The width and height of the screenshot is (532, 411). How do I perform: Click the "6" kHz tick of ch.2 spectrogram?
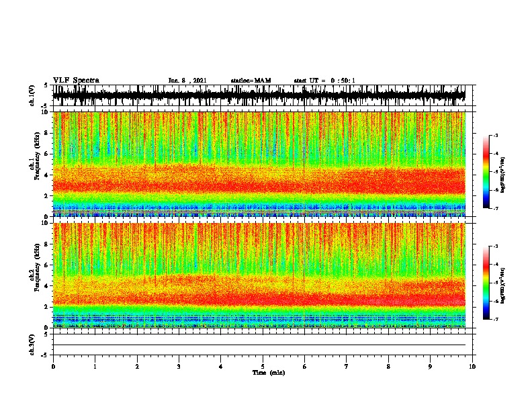point(47,265)
